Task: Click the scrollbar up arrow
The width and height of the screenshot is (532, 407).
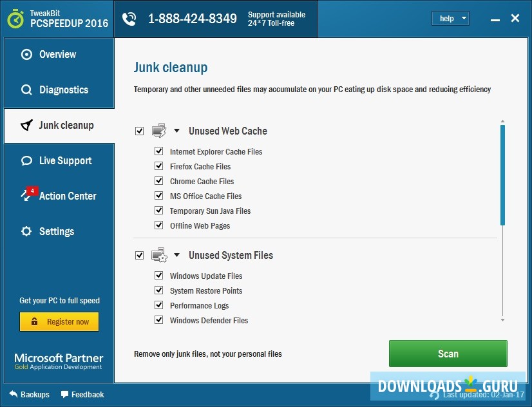Action: click(x=502, y=121)
